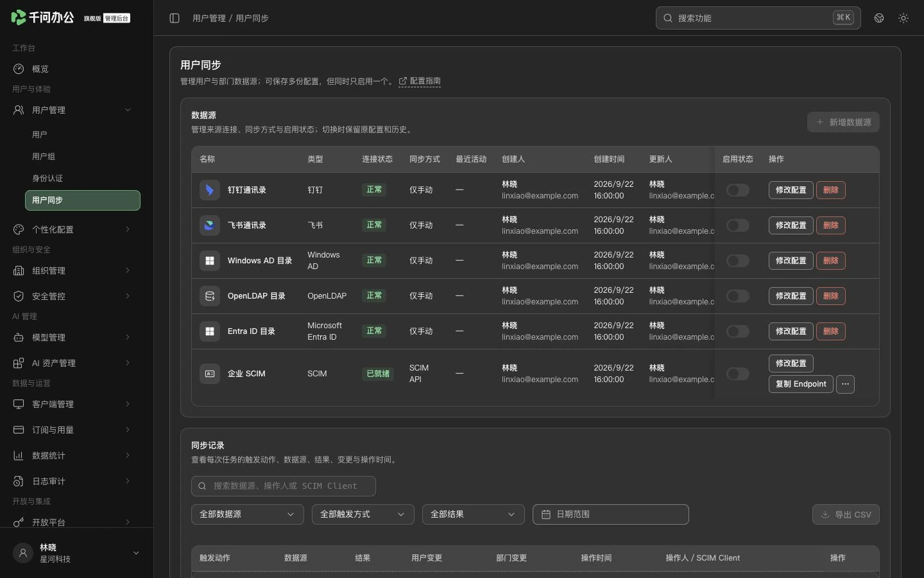Enable the Entra ID 目录 toggle
The width and height of the screenshot is (924, 578).
[738, 331]
